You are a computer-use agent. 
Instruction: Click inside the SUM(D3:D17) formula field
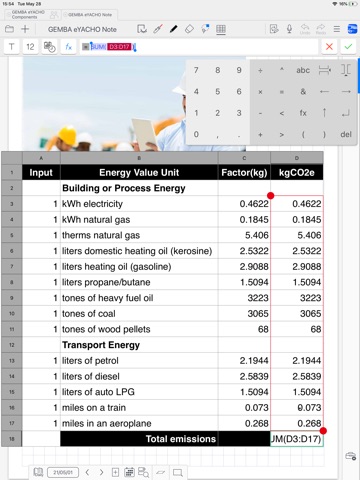coord(199,47)
